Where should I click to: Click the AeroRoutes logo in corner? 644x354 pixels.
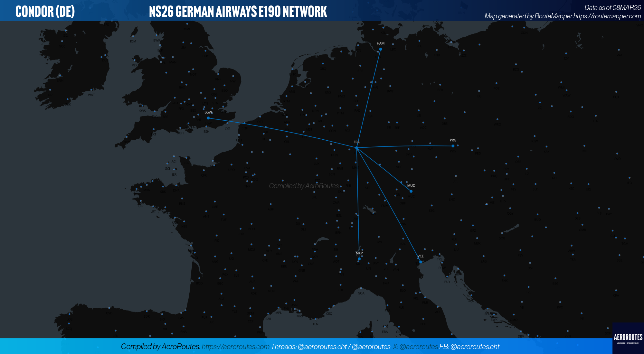point(628,338)
